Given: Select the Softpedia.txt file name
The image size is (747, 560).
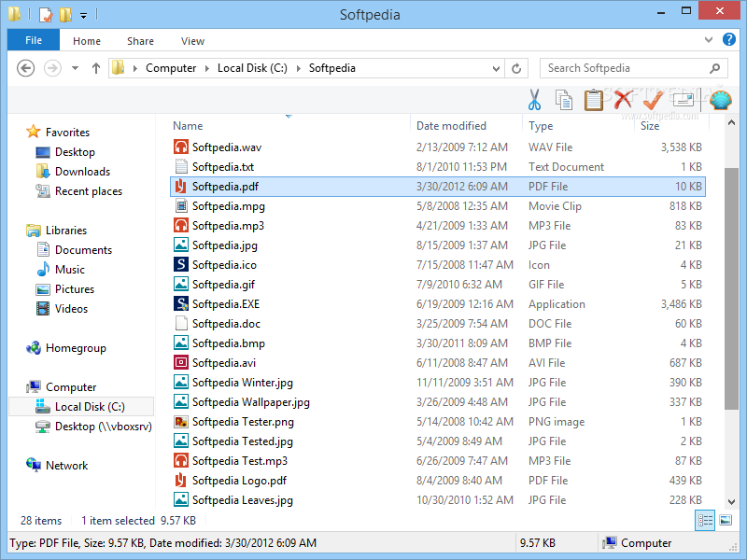Looking at the screenshot, I should [x=222, y=167].
